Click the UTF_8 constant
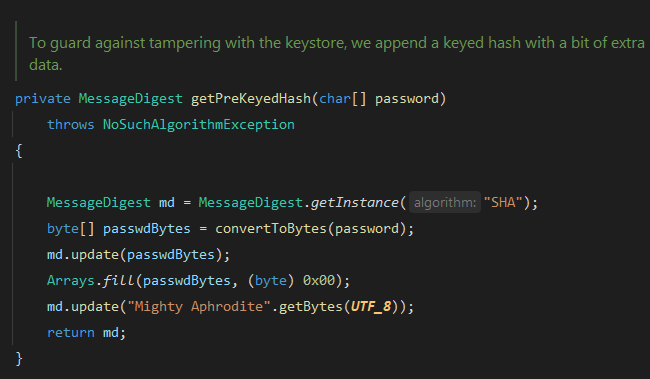The height and width of the screenshot is (379, 650). pos(371,306)
